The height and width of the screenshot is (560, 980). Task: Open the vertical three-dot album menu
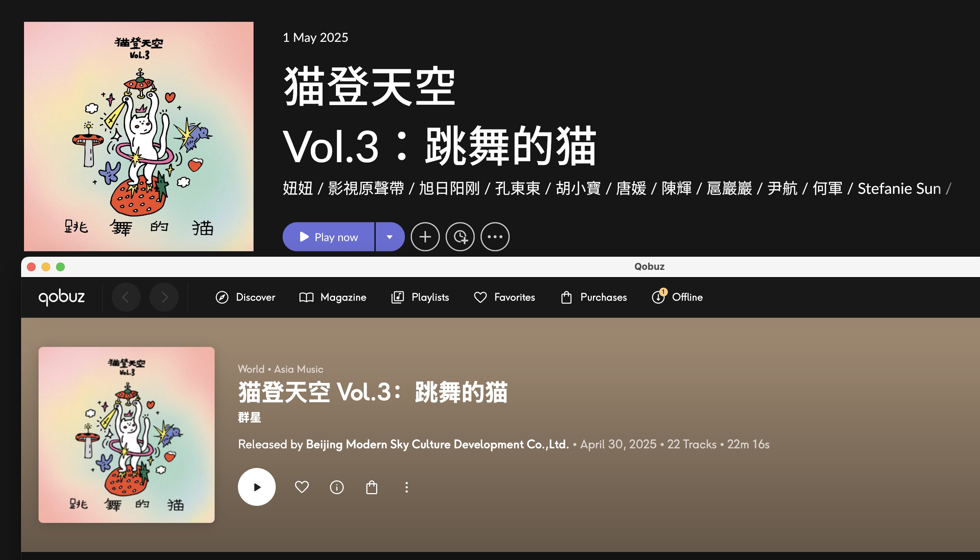coord(407,487)
